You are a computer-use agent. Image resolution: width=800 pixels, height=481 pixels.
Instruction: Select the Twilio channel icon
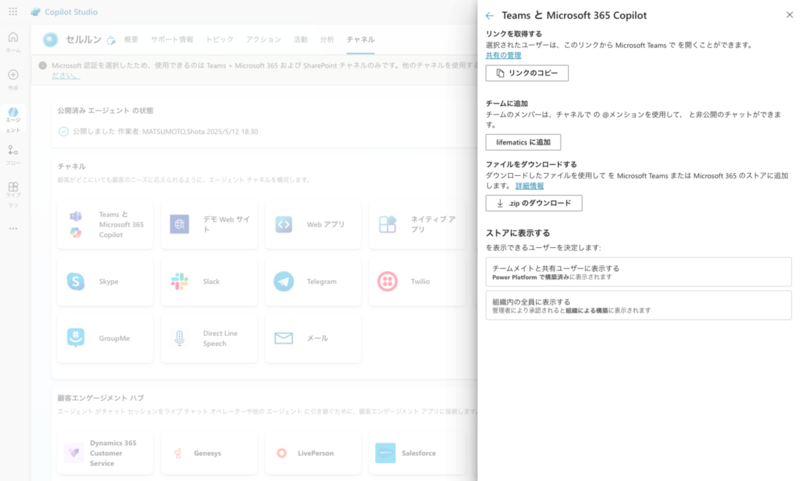[x=388, y=281]
